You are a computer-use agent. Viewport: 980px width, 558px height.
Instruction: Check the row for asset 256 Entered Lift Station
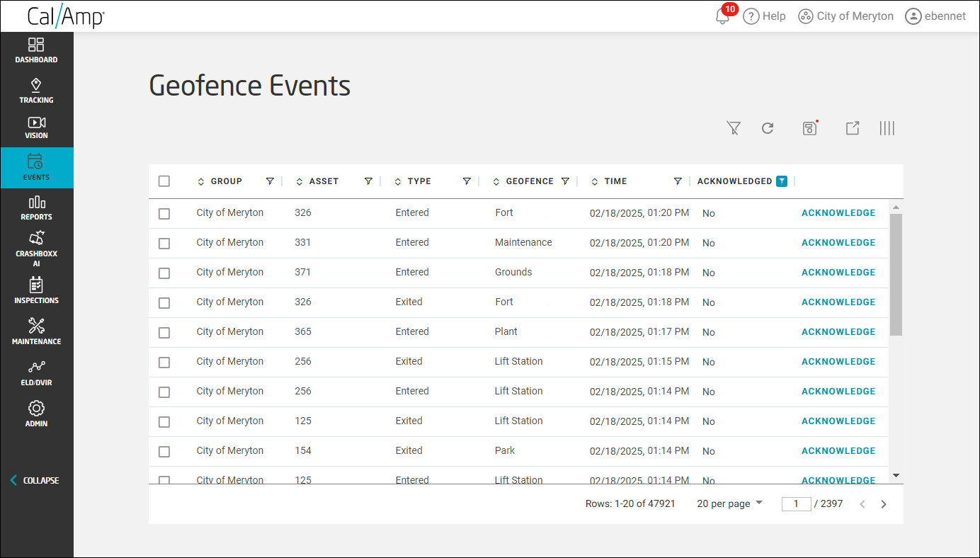(164, 392)
